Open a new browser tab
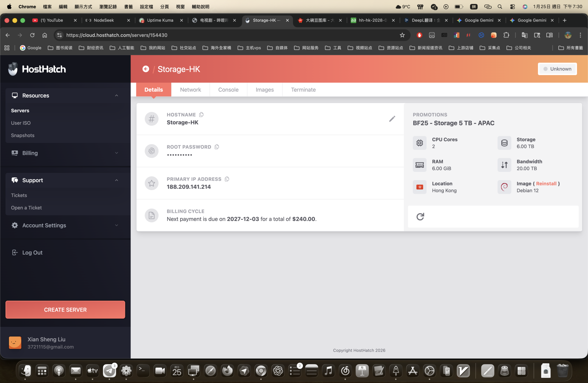Screen dimensions: 588x383 pos(564,20)
